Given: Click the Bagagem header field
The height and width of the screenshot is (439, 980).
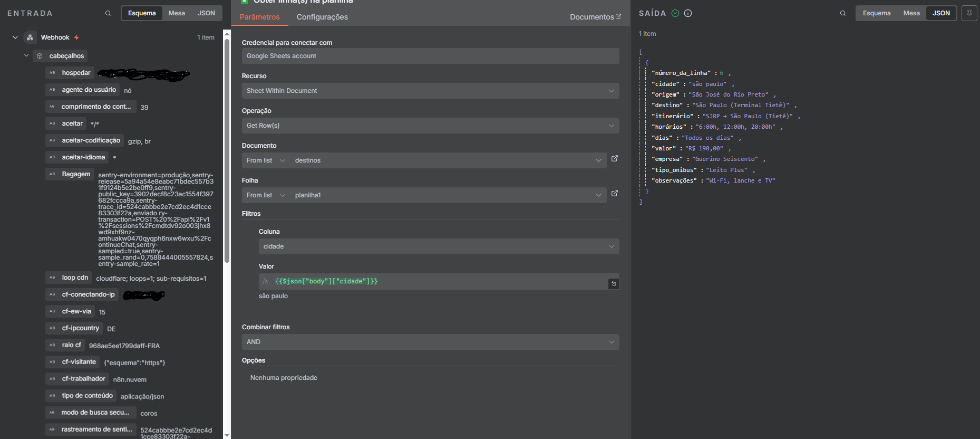Looking at the screenshot, I should [70, 174].
